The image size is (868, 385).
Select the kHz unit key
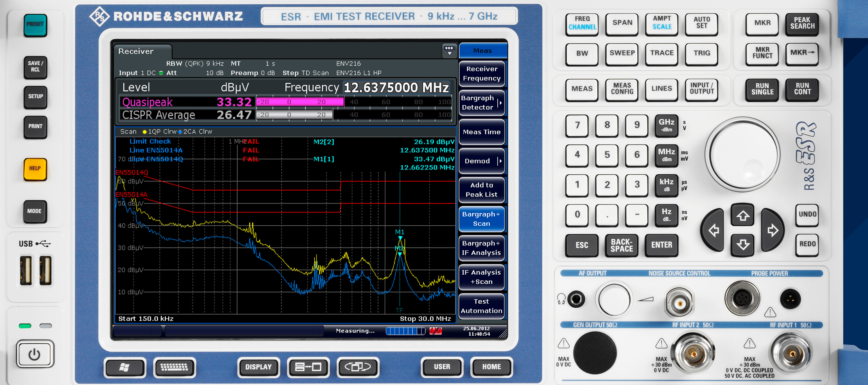click(x=666, y=185)
